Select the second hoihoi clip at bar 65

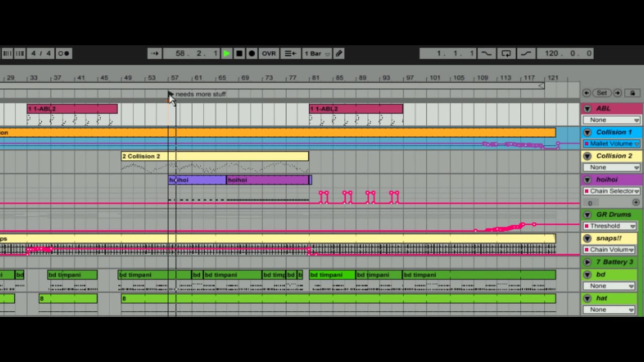[x=268, y=180]
